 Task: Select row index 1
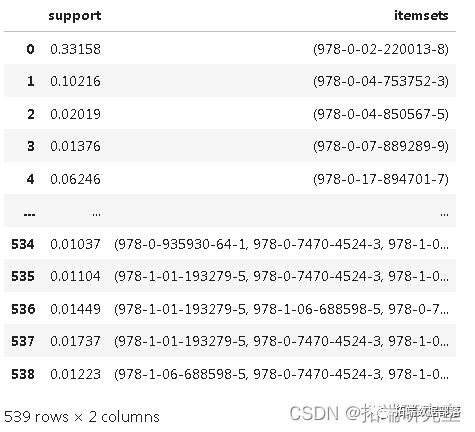[30, 81]
